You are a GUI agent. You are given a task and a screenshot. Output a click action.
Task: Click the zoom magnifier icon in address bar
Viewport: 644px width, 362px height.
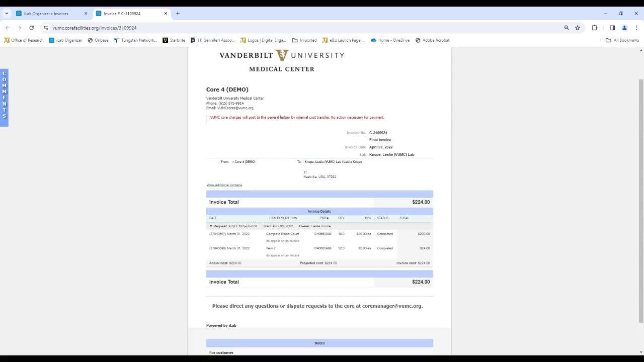point(567,28)
